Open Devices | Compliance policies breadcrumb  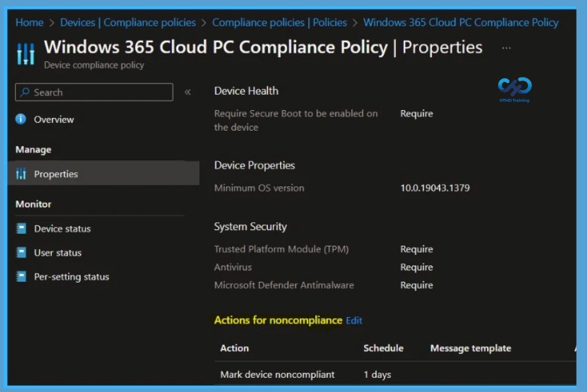click(x=128, y=22)
